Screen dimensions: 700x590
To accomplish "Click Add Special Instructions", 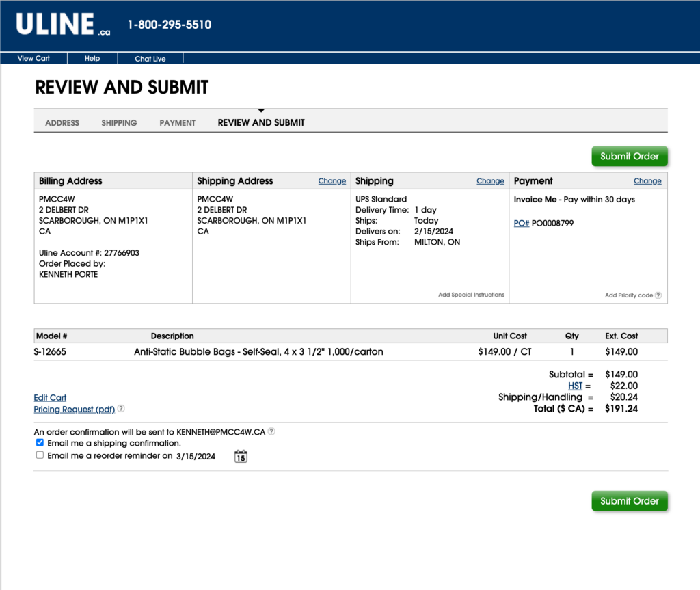I will click(471, 295).
